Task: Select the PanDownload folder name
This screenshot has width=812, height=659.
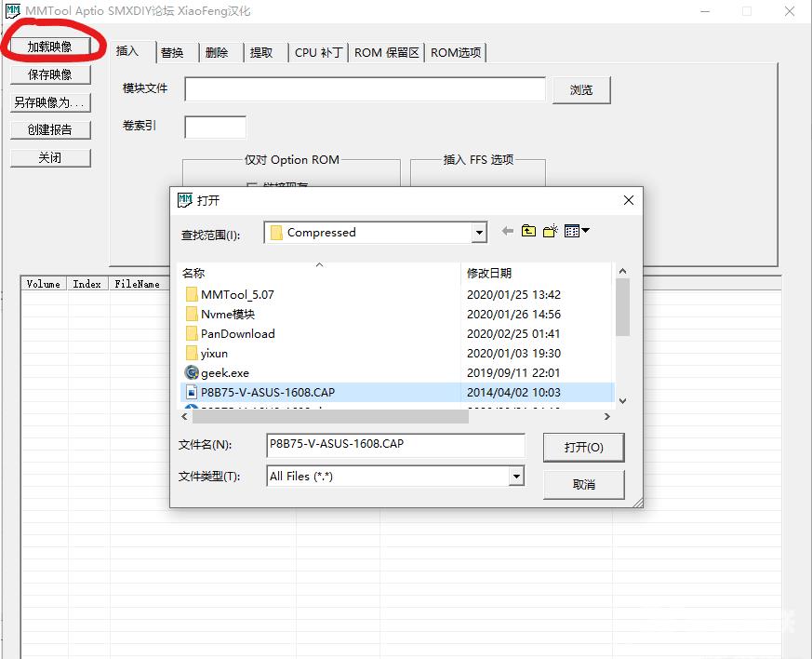Action: 238,333
